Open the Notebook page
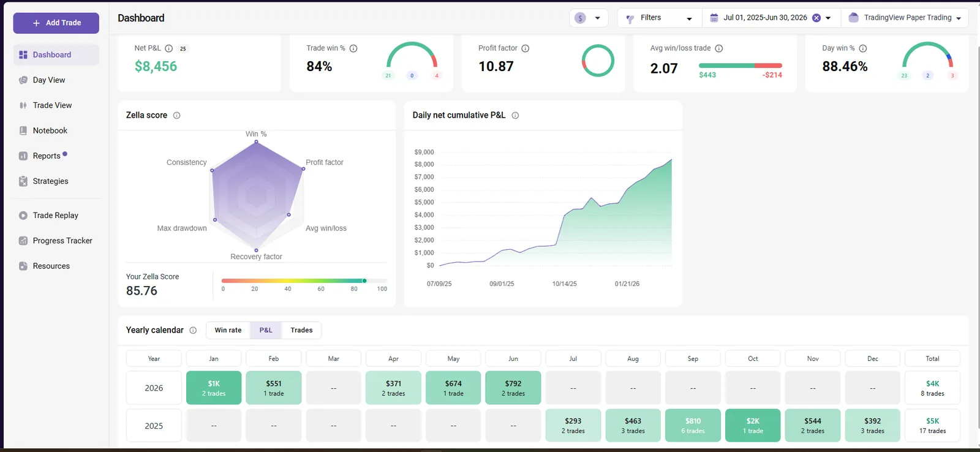 (56, 130)
